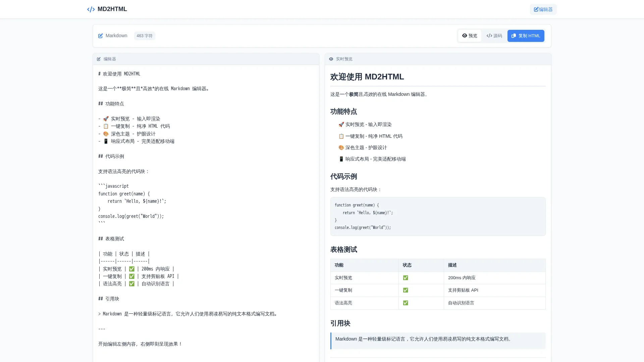Image resolution: width=644 pixels, height=362 pixels.
Task: Click the code icon on the 源码 button
Action: point(489,36)
